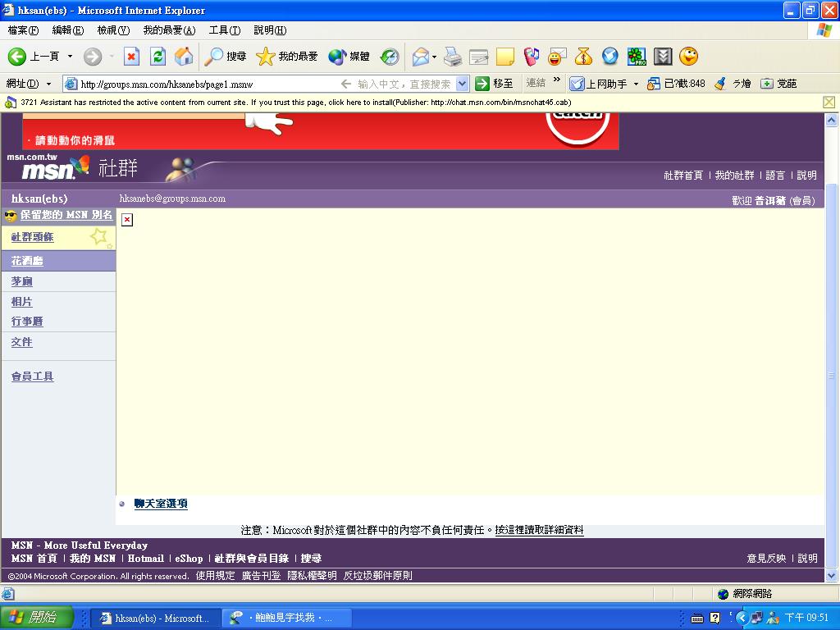Click the Windows 開始 Start button

tap(36, 618)
